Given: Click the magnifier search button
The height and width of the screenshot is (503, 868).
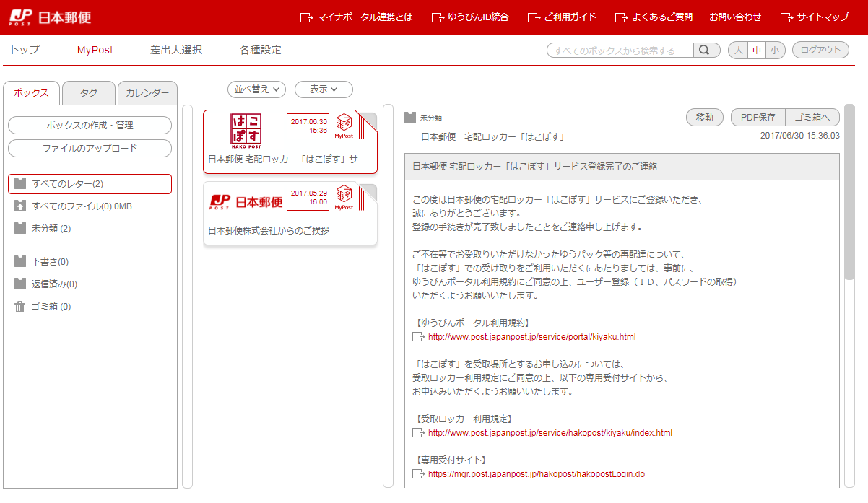Looking at the screenshot, I should (x=707, y=50).
